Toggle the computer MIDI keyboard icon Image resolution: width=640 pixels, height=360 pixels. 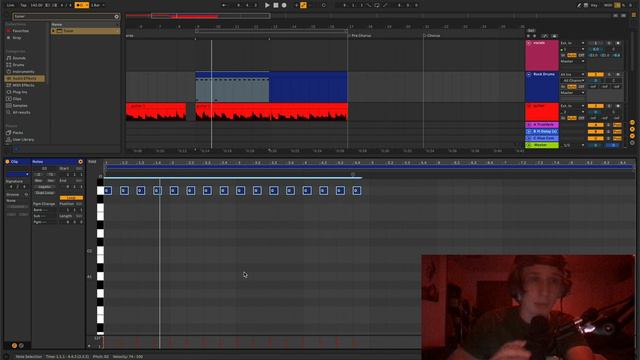point(586,5)
